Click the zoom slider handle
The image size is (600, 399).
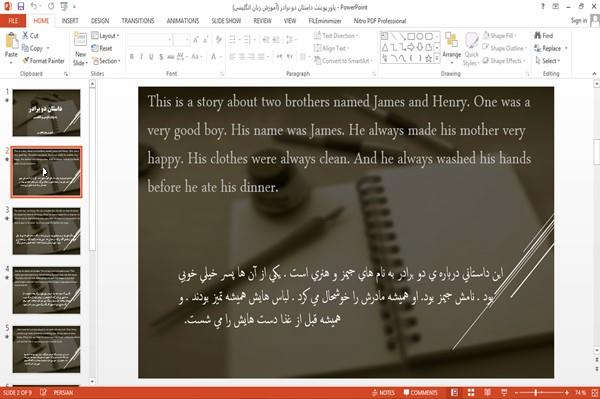point(536,393)
